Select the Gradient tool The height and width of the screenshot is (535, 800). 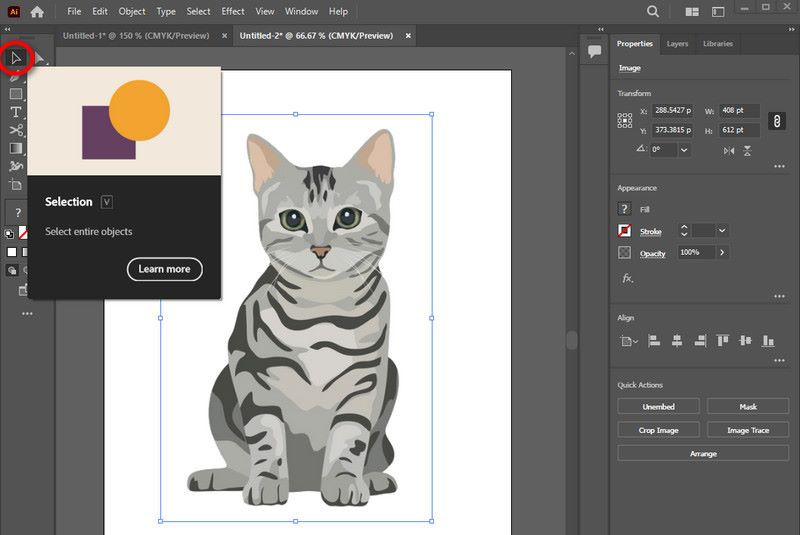point(16,148)
